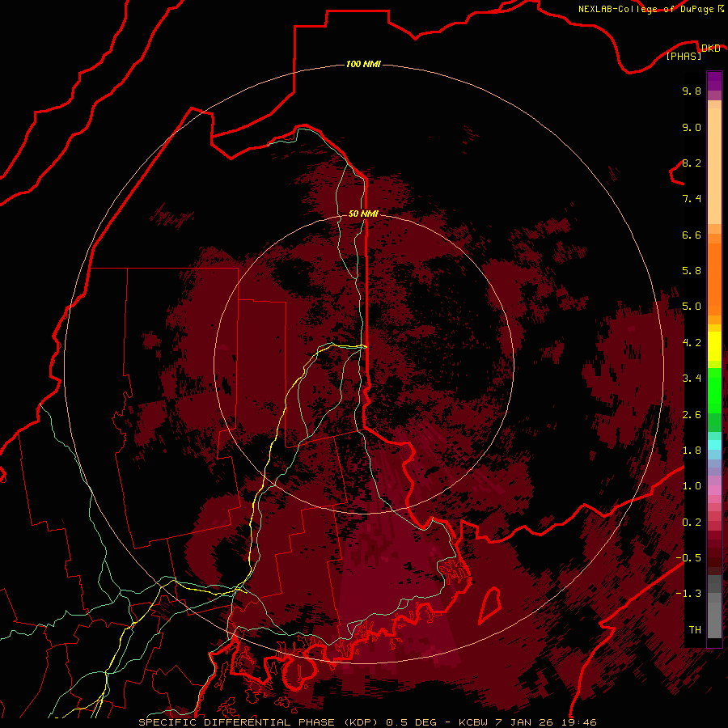Screen dimensions: 728x728
Task: Pick the cyan swatch on the color bar
Action: (x=714, y=445)
